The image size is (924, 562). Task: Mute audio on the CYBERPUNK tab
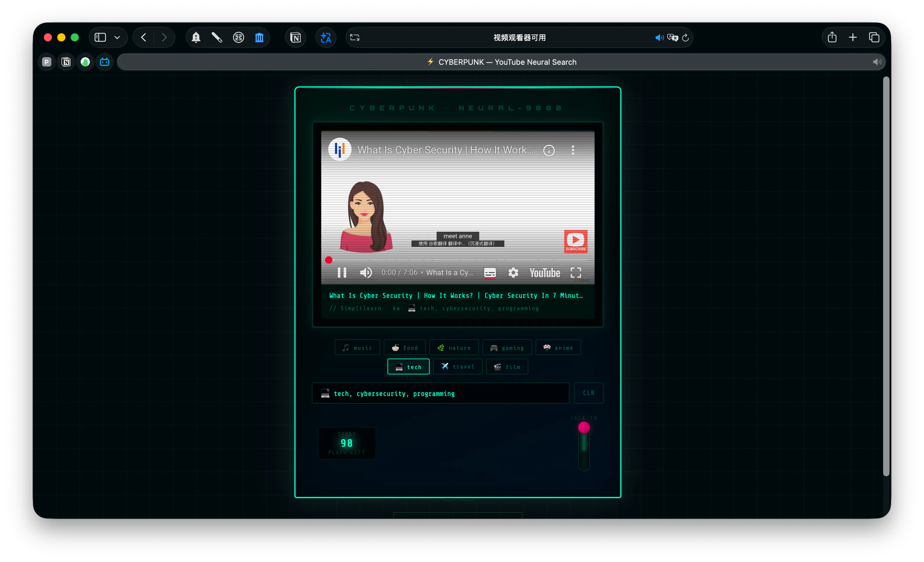(x=877, y=62)
